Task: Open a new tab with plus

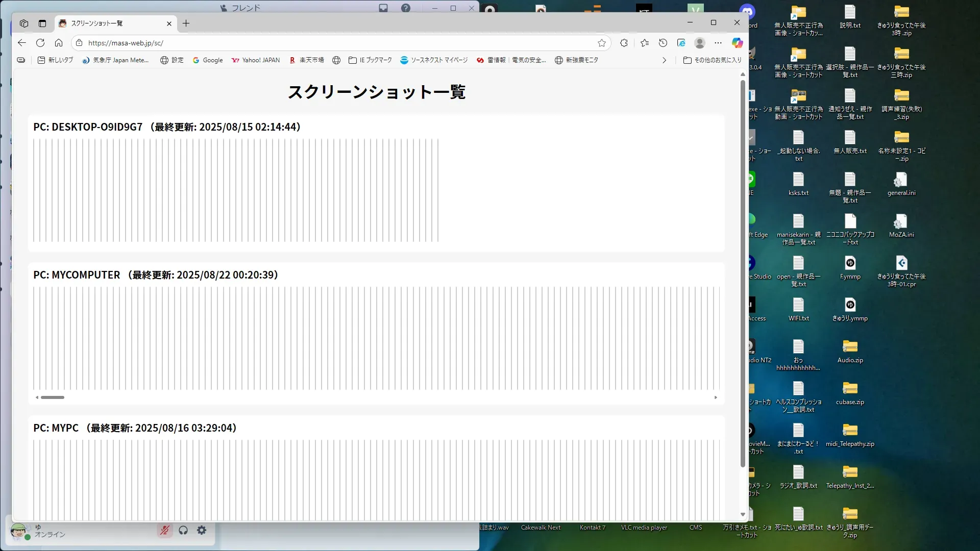Action: click(186, 23)
